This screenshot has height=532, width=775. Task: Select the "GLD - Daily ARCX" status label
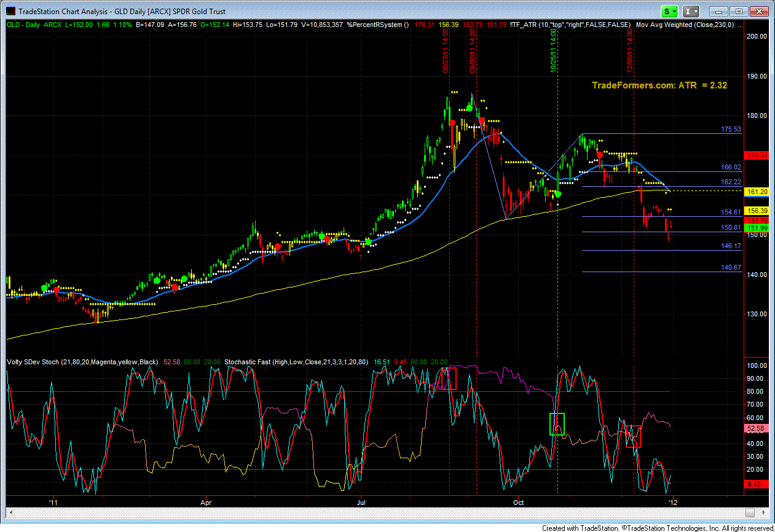click(34, 25)
